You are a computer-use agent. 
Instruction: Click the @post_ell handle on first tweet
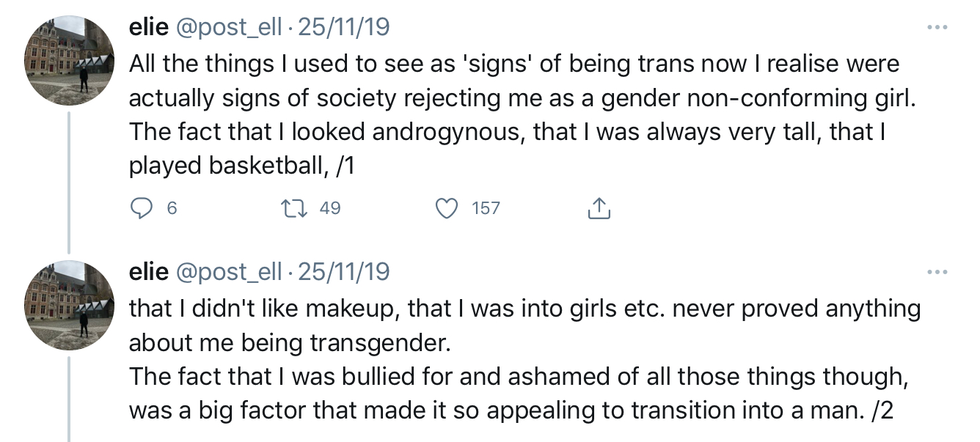(x=228, y=28)
